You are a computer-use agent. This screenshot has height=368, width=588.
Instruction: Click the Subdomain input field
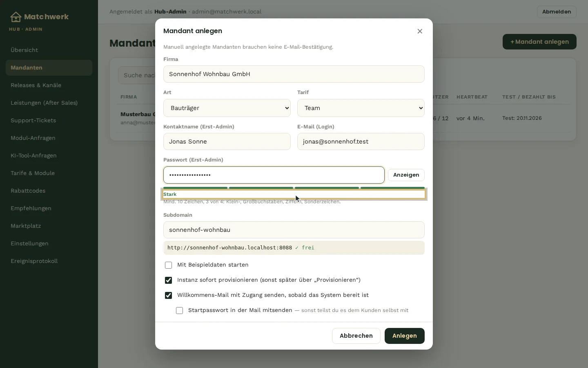pyautogui.click(x=294, y=230)
